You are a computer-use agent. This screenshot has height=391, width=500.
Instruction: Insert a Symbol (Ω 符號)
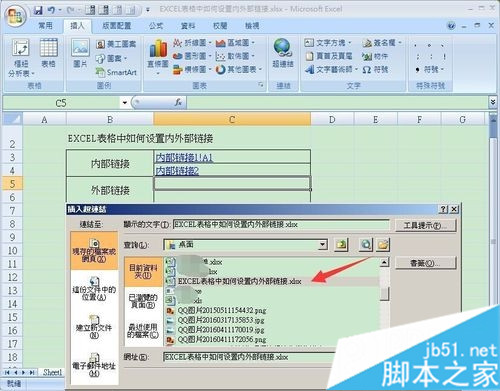[x=375, y=70]
